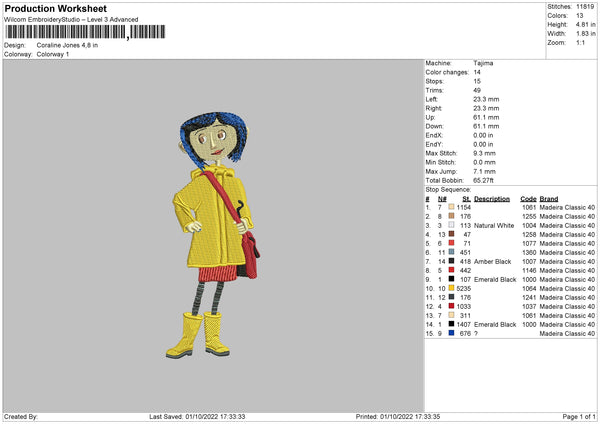Click the dark red swatch with code 1037
The height and width of the screenshot is (424, 600).
tap(452, 306)
